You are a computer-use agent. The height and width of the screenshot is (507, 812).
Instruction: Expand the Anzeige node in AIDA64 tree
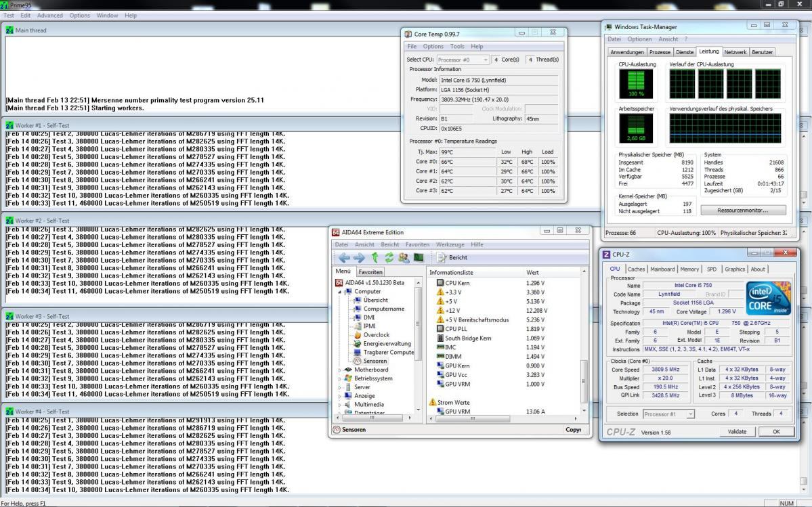[340, 396]
